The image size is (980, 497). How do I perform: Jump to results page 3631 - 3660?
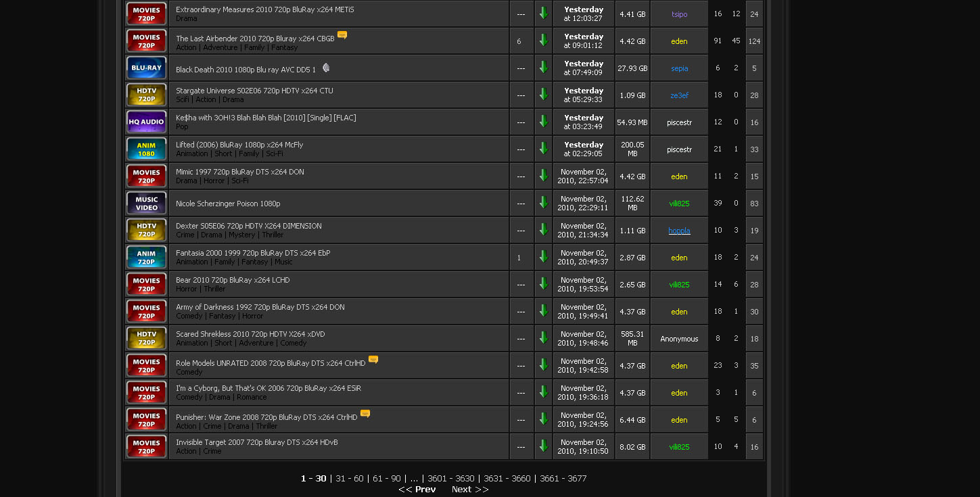point(507,479)
